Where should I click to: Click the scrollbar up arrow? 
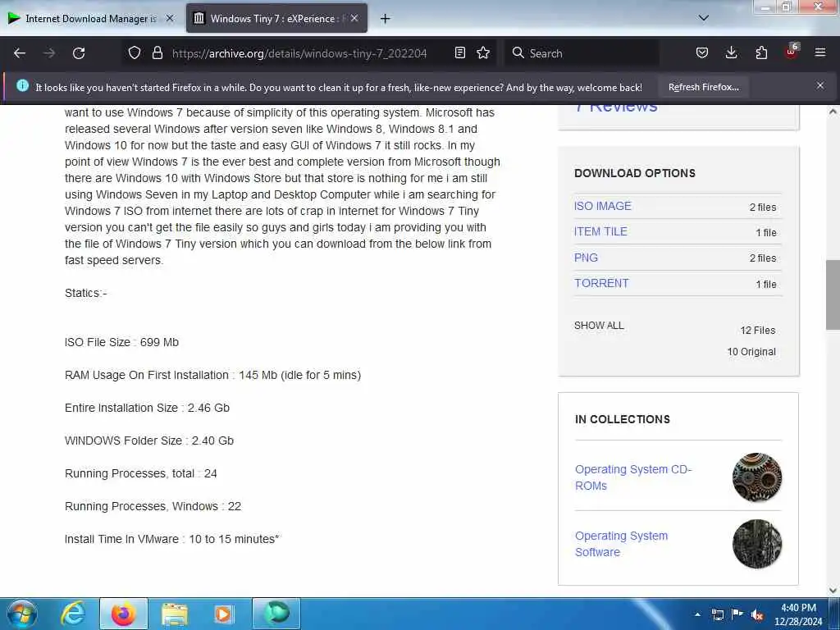833,112
